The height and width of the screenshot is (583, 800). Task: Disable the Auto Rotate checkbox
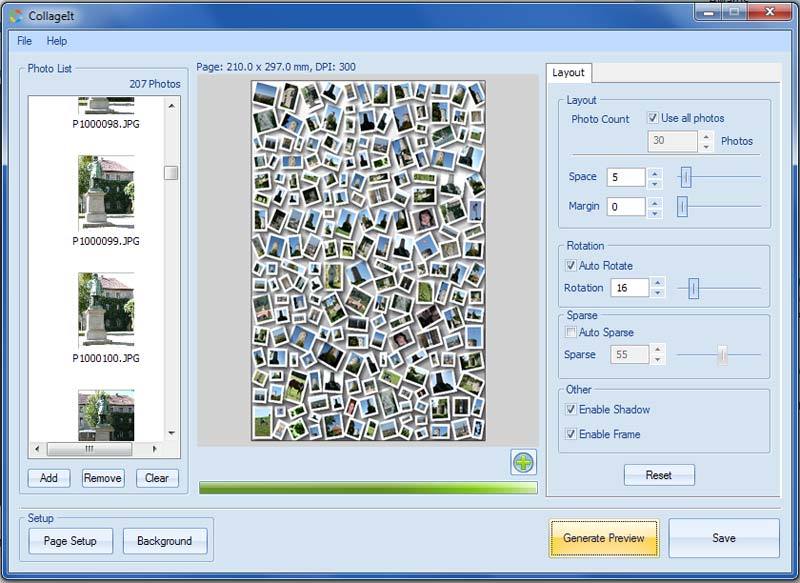pyautogui.click(x=571, y=265)
